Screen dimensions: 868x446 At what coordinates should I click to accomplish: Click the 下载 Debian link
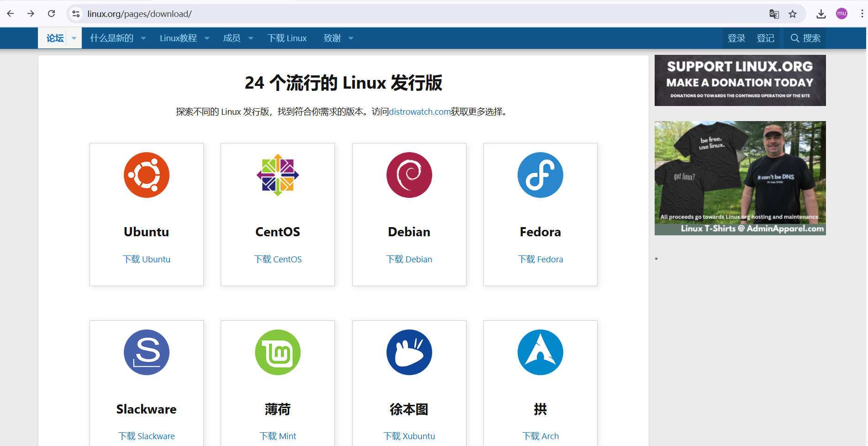[409, 259]
